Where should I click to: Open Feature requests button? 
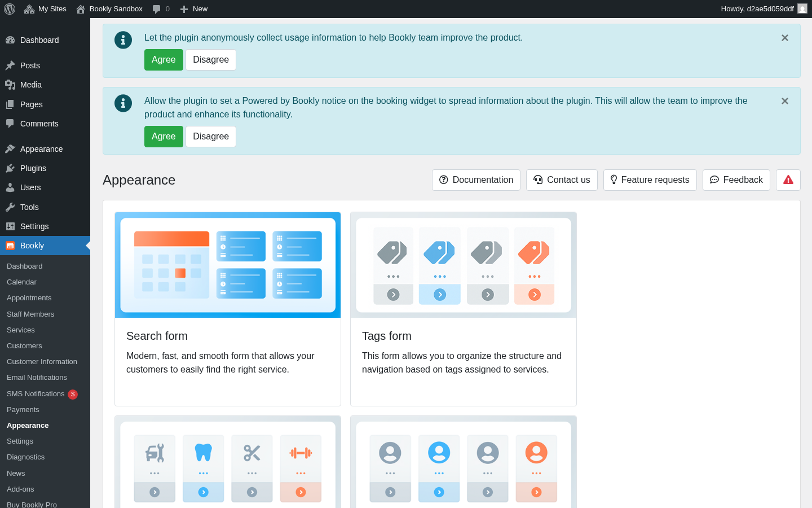click(650, 180)
